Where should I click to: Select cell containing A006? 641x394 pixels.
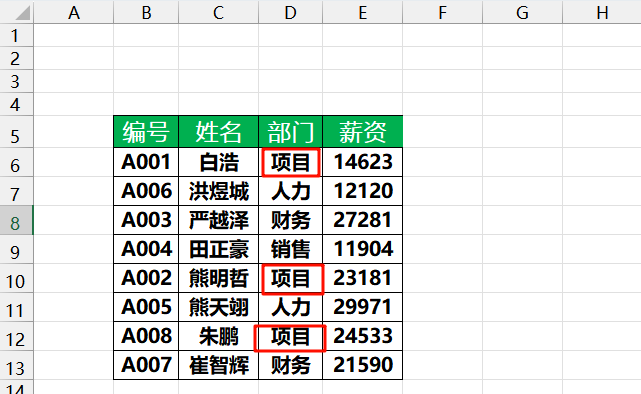pos(146,191)
